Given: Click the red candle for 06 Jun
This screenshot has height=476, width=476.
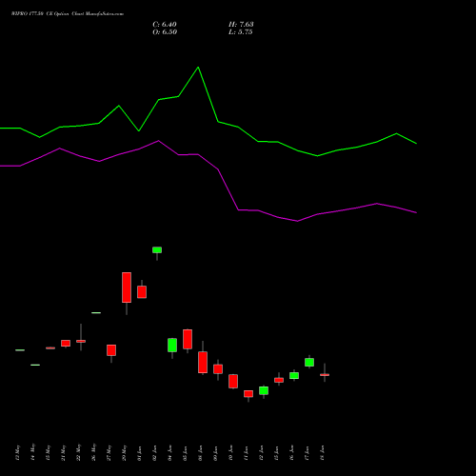Looking at the screenshot, I should [x=203, y=362].
